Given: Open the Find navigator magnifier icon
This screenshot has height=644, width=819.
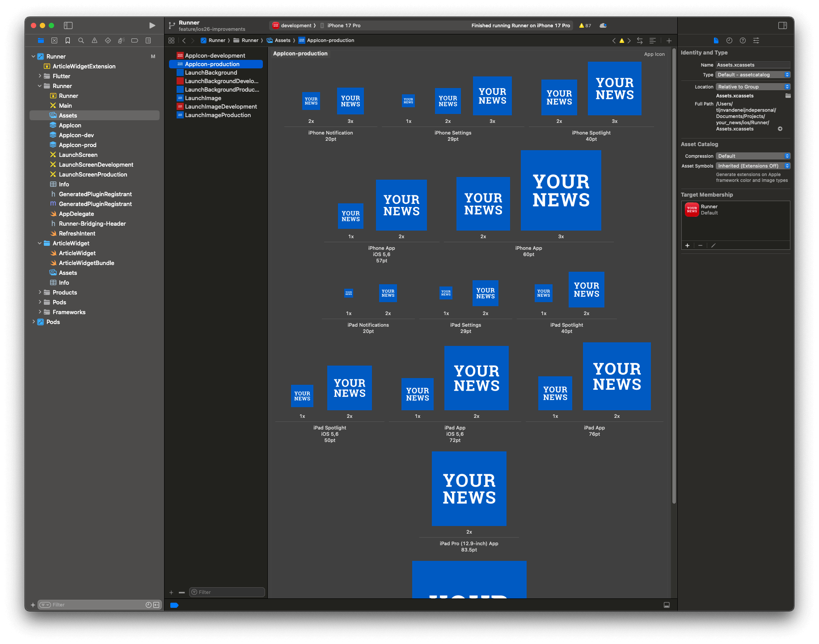Looking at the screenshot, I should coord(81,41).
